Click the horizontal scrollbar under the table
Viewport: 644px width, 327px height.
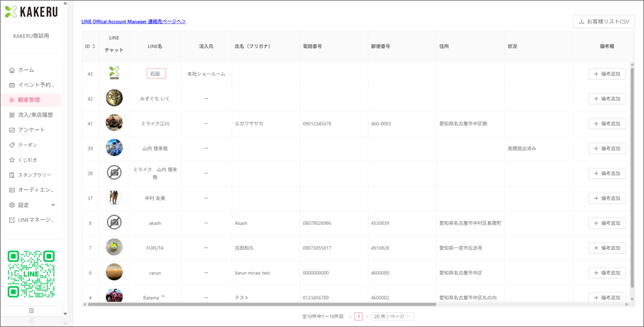pos(262,304)
